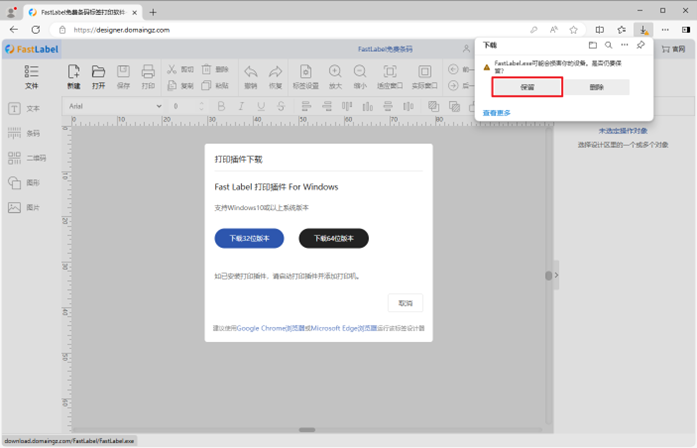Open downloads folder icon in download popup
Image resolution: width=697 pixels, height=448 pixels.
point(592,45)
